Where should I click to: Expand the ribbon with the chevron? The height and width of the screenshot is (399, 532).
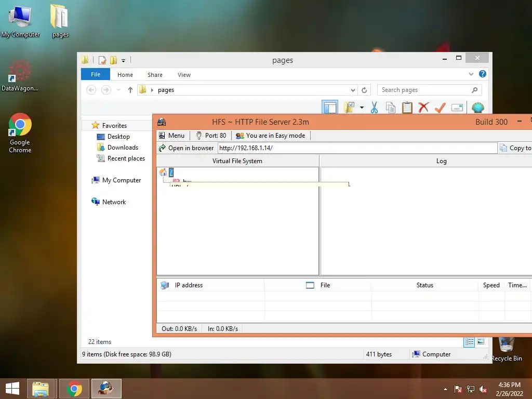coord(471,74)
